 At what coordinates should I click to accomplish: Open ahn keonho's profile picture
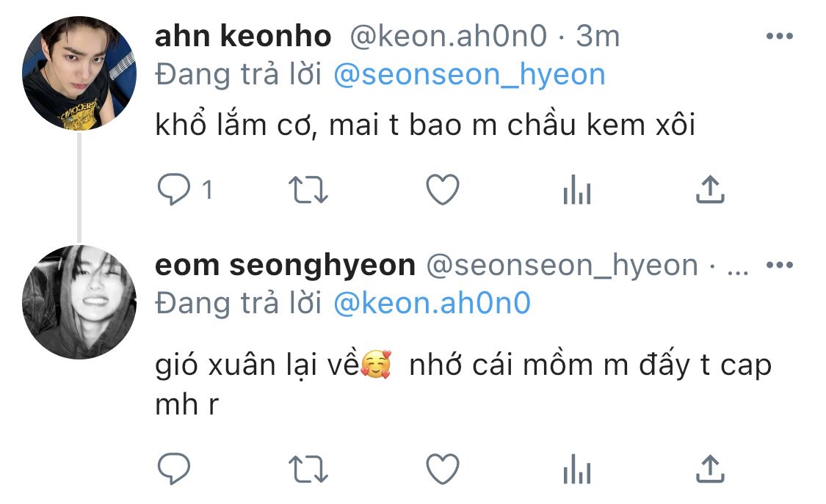79,73
